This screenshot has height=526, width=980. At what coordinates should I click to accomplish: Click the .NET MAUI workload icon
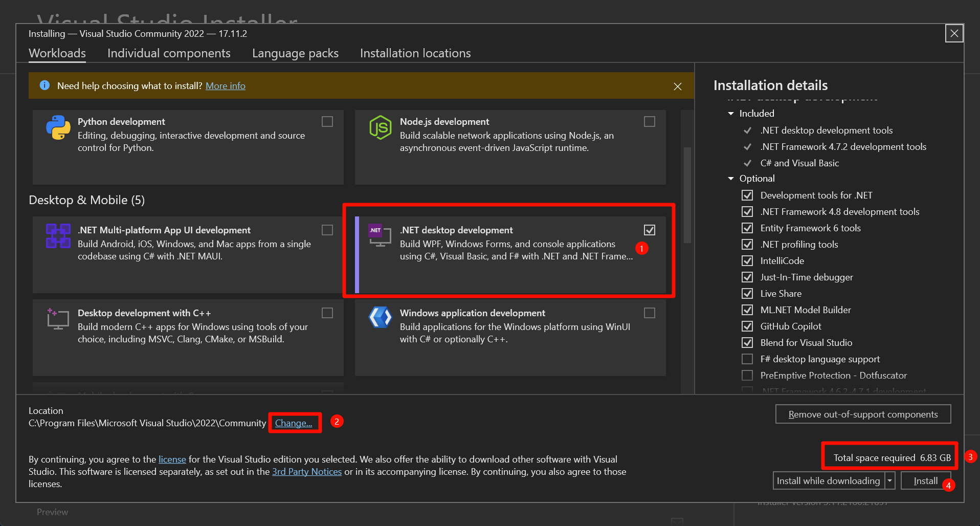[x=58, y=236]
